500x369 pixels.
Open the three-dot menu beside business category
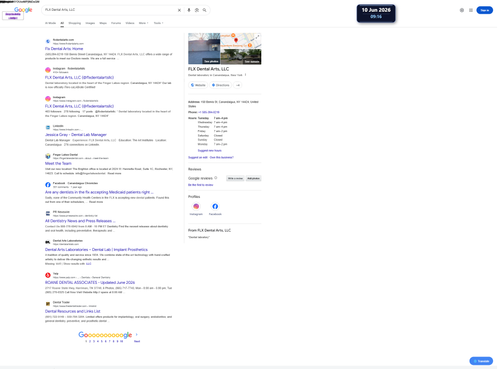(245, 75)
